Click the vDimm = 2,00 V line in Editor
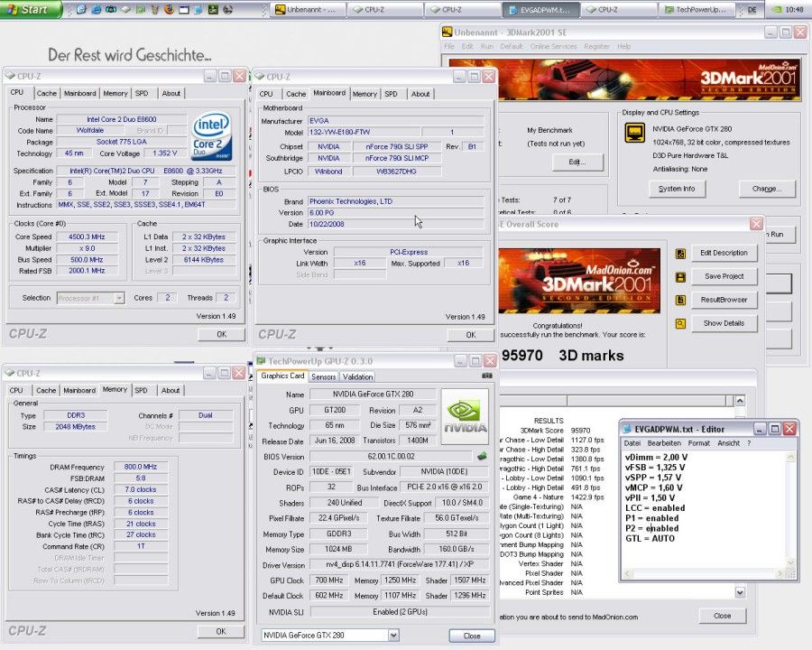This screenshot has width=812, height=650. [656, 457]
